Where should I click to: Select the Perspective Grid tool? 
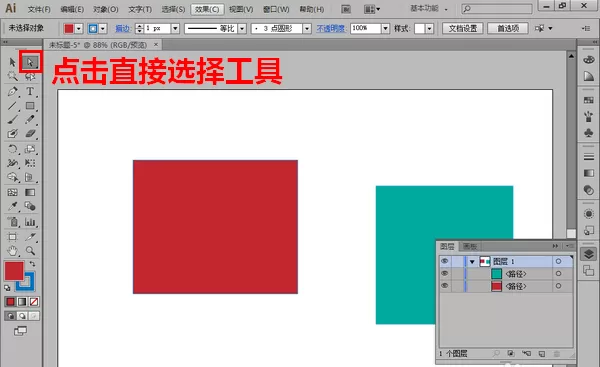(30, 177)
